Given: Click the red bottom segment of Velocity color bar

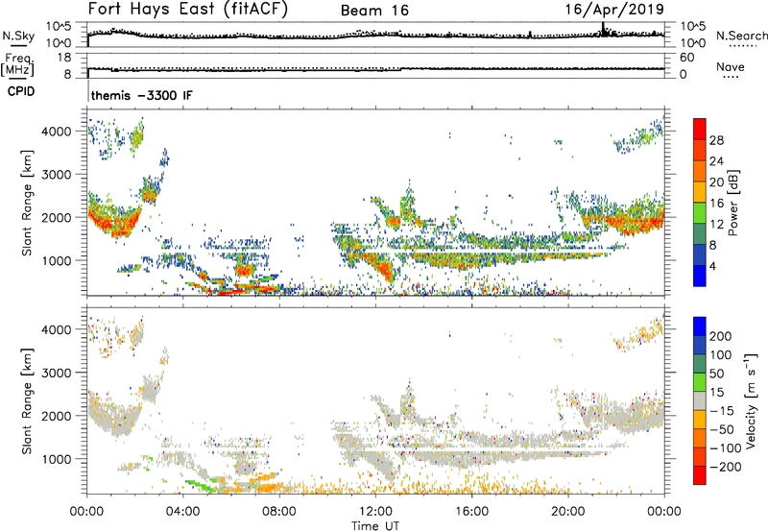Looking at the screenshot, I should 700,475.
